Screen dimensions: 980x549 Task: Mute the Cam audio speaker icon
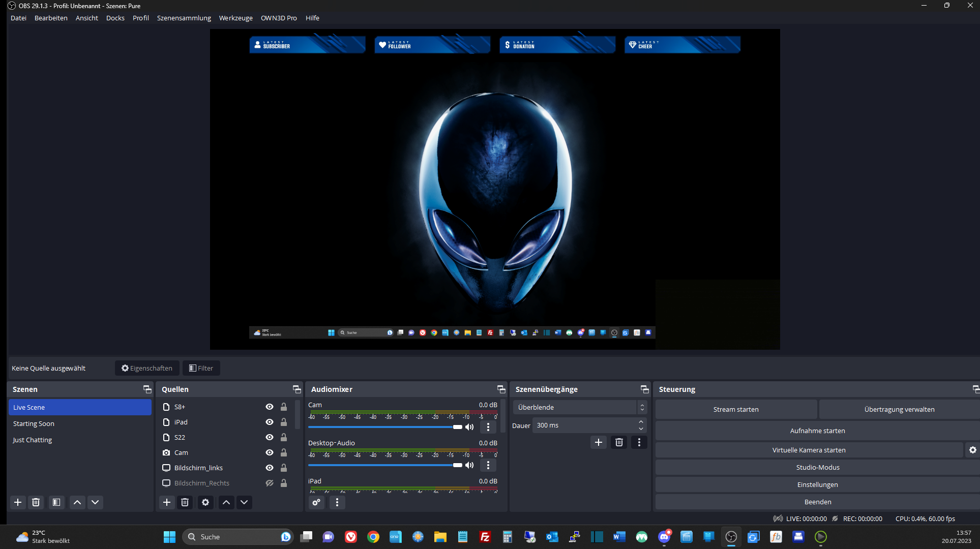(x=469, y=427)
